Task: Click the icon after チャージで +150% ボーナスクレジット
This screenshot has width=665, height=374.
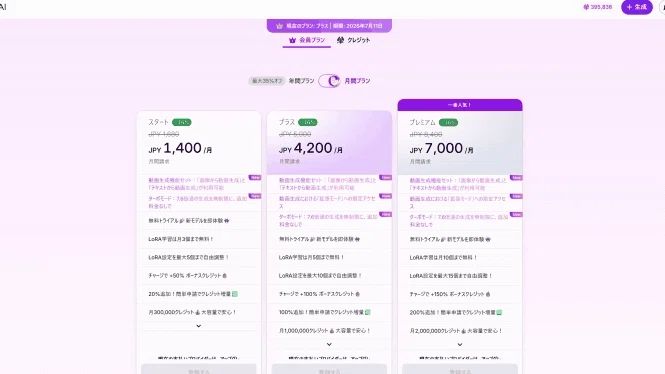Action: tap(488, 294)
